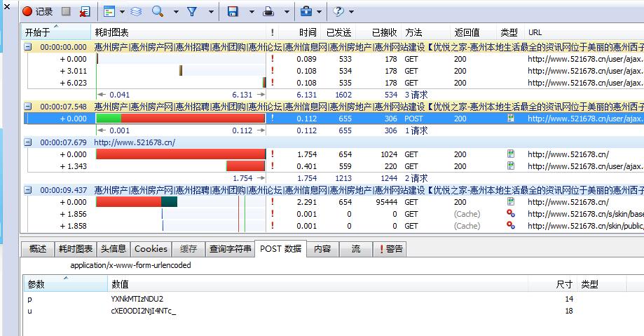Open the 头信息 tab
Screen dimensions: 644x336
(114, 249)
